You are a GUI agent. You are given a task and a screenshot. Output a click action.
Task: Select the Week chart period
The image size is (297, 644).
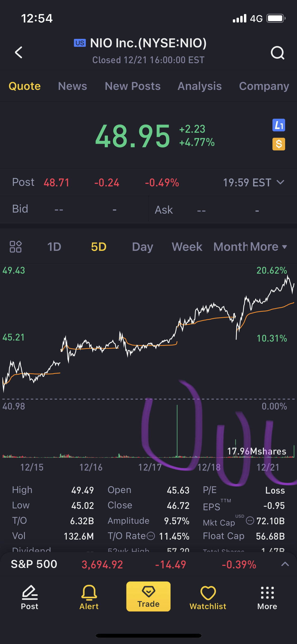pos(187,247)
